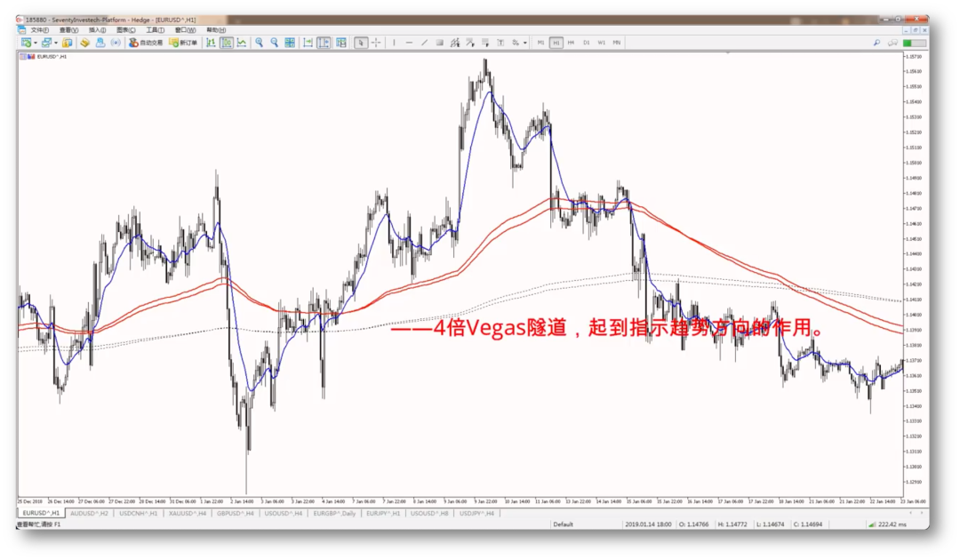The width and height of the screenshot is (960, 560).
Task: Toggle the chart shift button
Action: [324, 43]
